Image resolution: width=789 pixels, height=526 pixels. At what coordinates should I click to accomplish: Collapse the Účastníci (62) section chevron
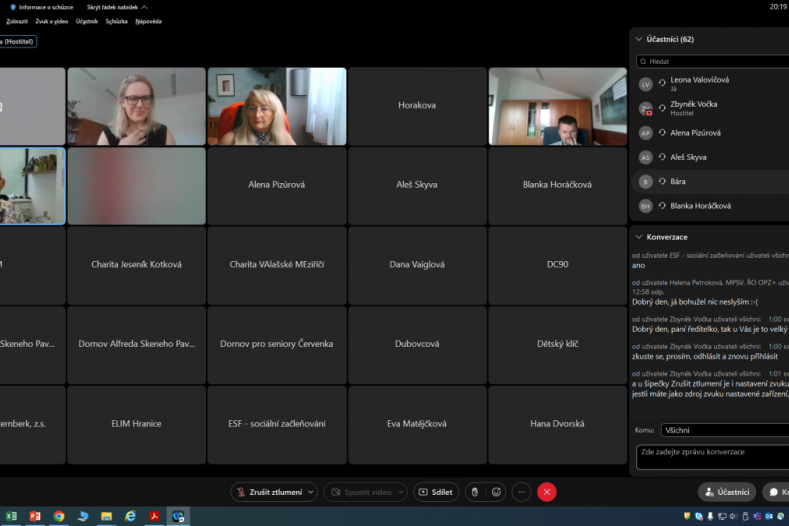tap(639, 39)
